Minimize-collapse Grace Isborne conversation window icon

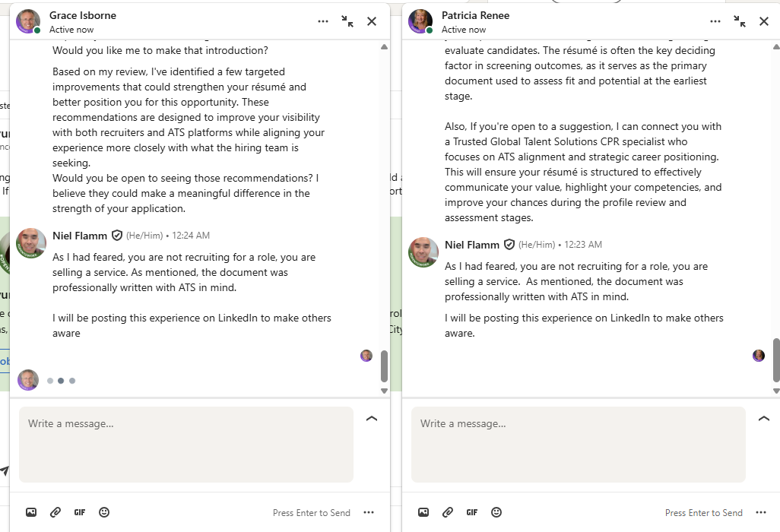click(347, 21)
